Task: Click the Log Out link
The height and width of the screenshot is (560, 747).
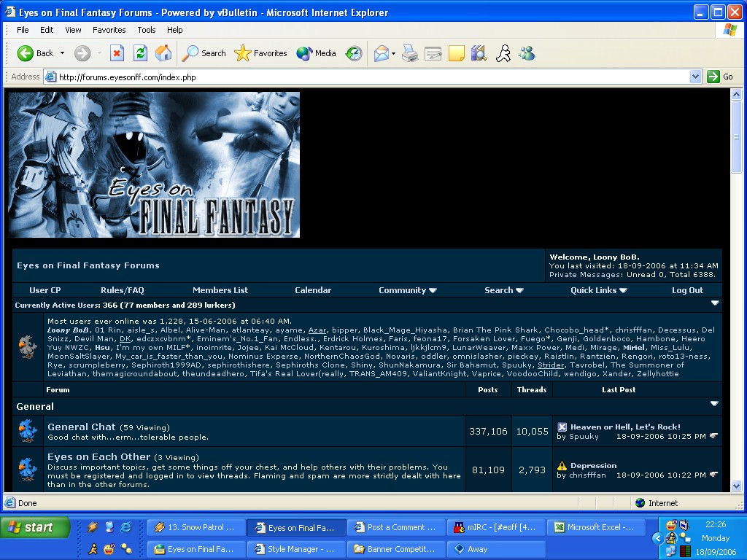Action: pyautogui.click(x=687, y=290)
